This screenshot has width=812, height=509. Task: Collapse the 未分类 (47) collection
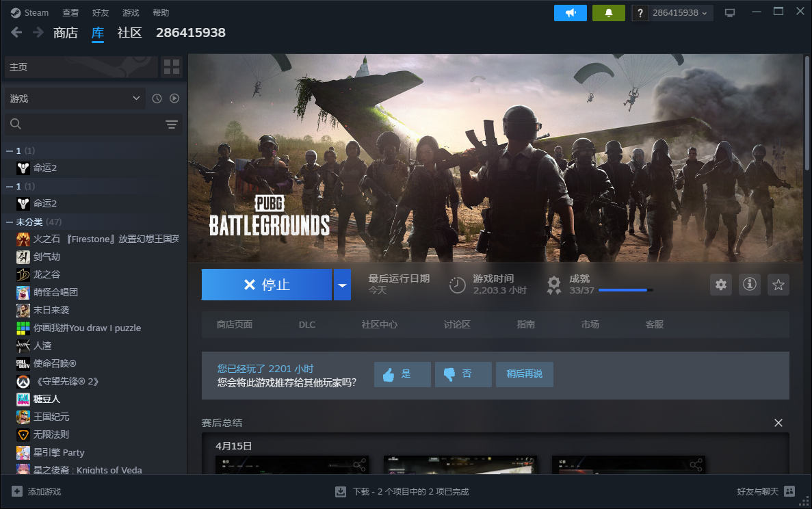click(x=32, y=222)
